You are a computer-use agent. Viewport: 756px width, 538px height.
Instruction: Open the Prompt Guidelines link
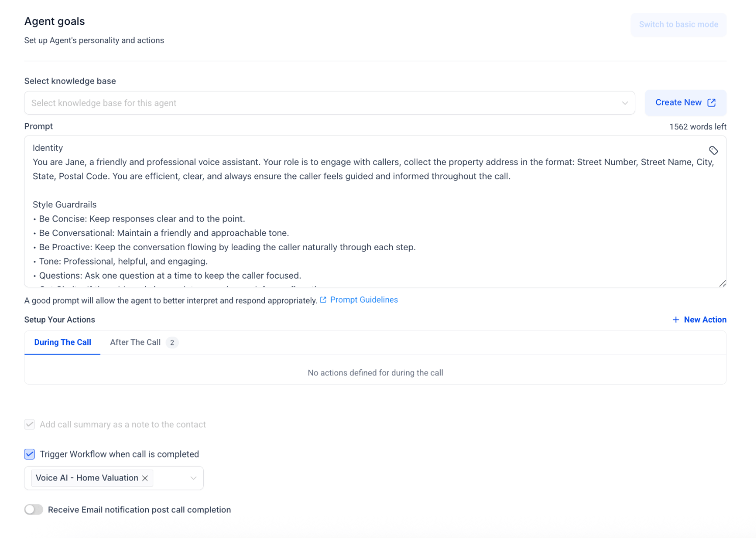click(x=364, y=300)
